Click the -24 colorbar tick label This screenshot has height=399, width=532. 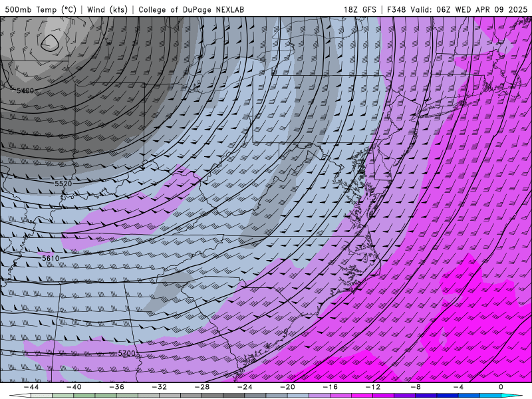click(x=245, y=387)
